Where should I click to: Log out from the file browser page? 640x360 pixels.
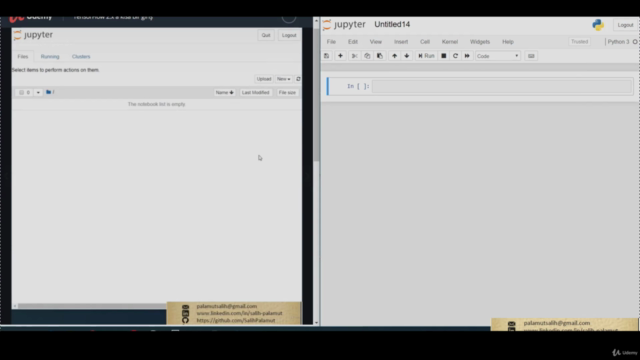(x=289, y=35)
